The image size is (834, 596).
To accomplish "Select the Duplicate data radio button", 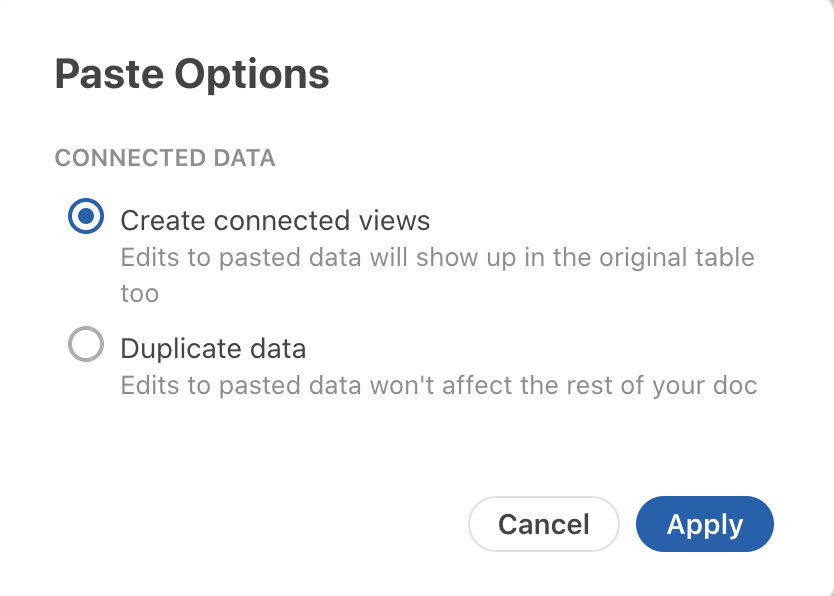I will click(86, 345).
